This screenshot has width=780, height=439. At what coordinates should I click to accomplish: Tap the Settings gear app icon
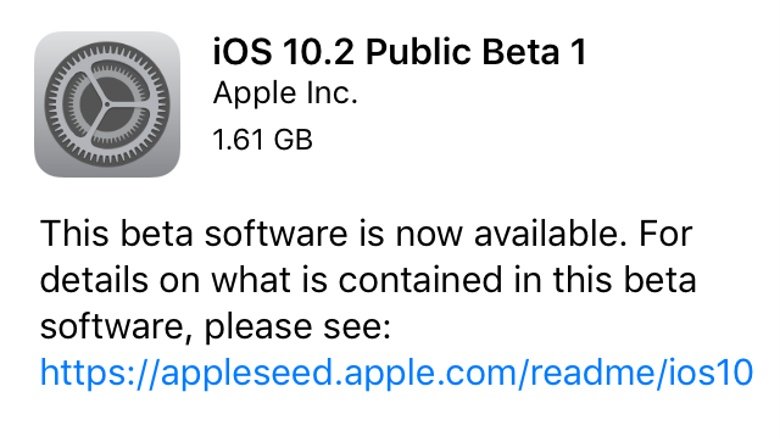pyautogui.click(x=107, y=104)
